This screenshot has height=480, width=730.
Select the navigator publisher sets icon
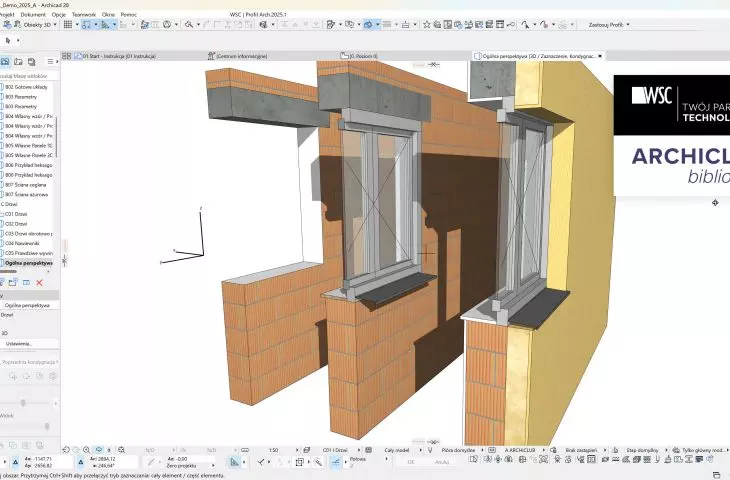click(x=31, y=61)
